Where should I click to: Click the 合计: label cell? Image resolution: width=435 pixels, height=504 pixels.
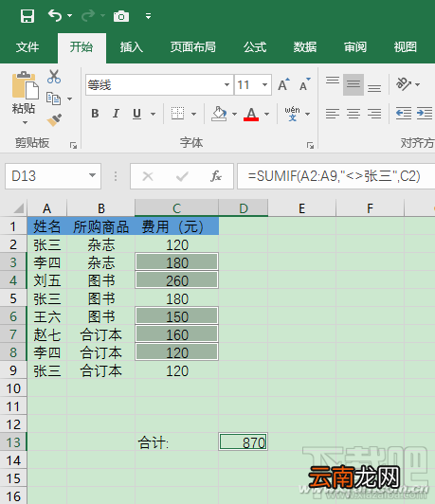[x=177, y=442]
